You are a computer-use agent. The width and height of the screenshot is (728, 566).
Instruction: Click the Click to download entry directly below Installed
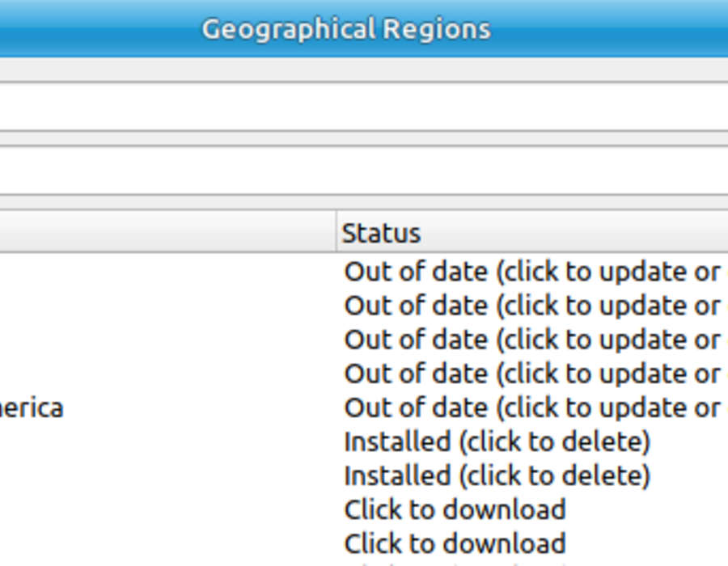(x=455, y=510)
